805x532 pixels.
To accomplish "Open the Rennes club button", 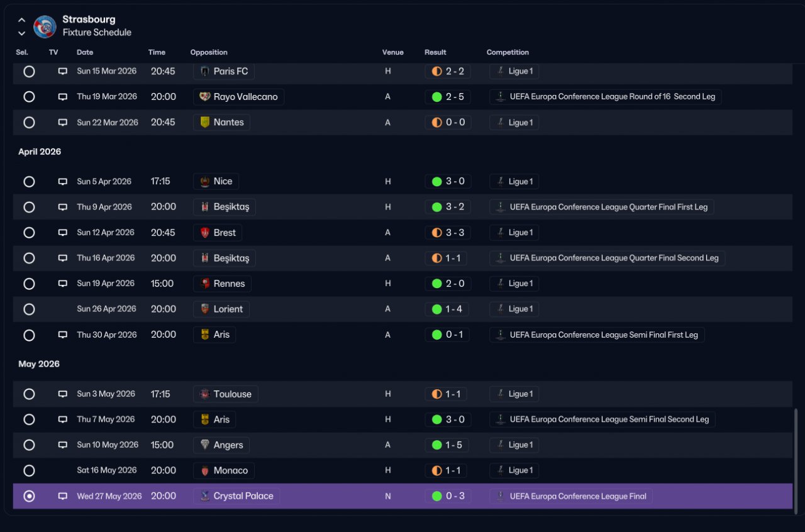I will (x=222, y=284).
